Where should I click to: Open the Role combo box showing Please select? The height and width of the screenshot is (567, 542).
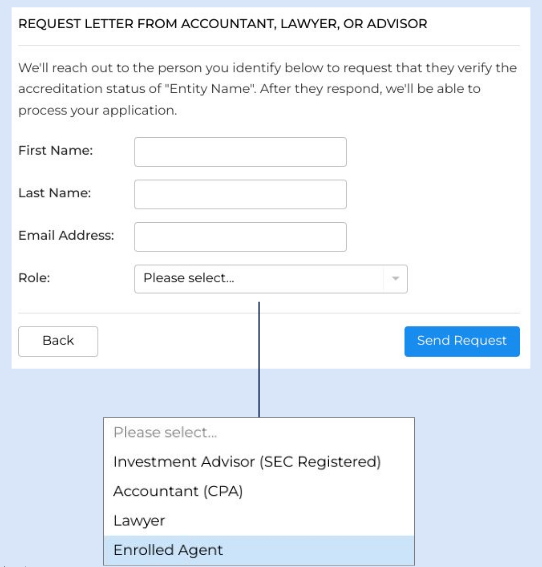pyautogui.click(x=271, y=279)
